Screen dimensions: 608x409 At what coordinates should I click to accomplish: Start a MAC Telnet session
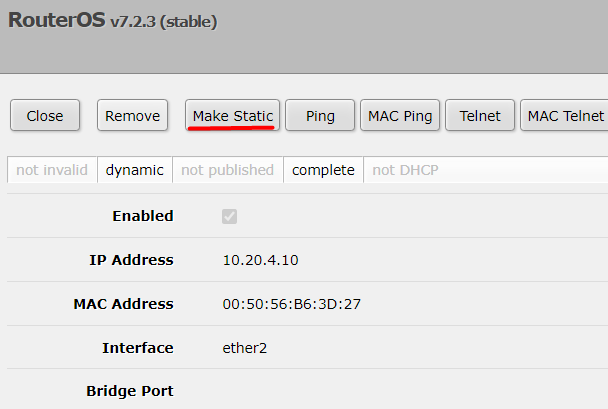point(565,116)
